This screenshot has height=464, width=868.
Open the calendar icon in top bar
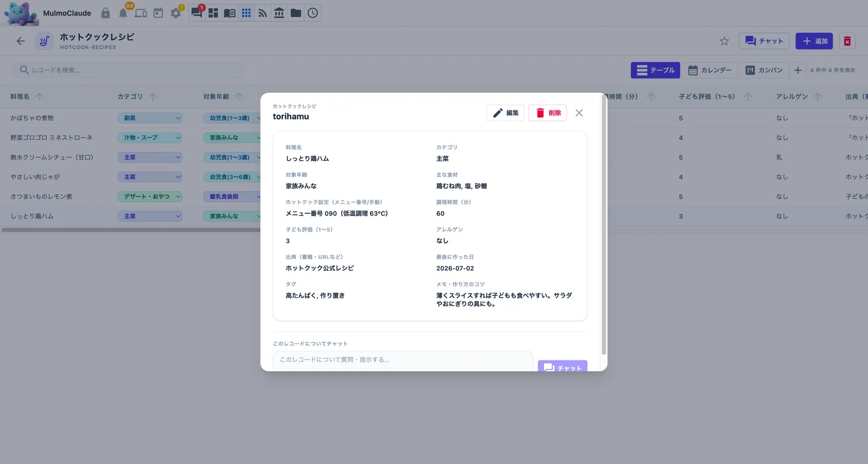tap(158, 13)
